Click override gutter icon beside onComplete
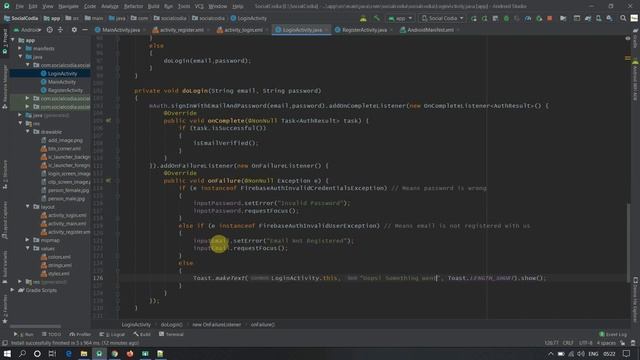This screenshot has height=360, width=640. point(108,121)
